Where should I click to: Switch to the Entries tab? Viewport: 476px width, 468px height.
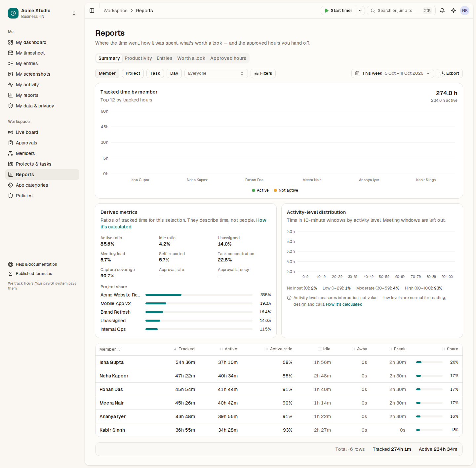165,58
